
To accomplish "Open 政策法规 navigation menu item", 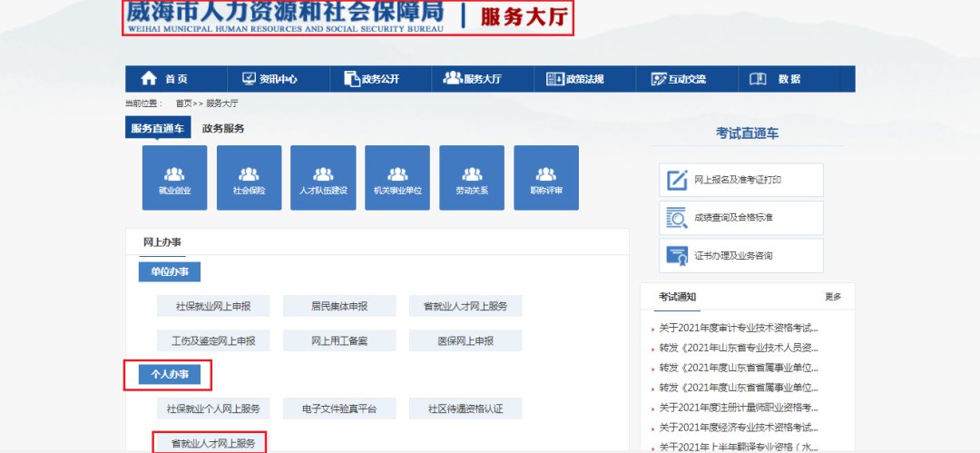I will tap(575, 79).
